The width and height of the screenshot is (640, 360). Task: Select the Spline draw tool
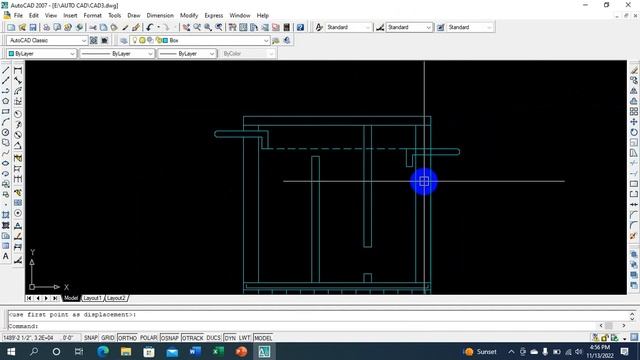(6, 153)
